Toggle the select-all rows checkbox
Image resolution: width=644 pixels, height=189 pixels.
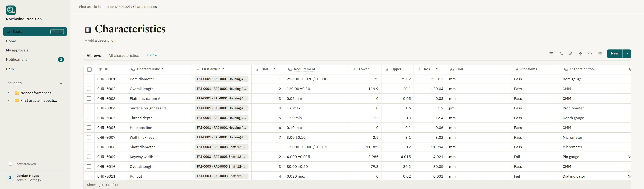(89, 70)
